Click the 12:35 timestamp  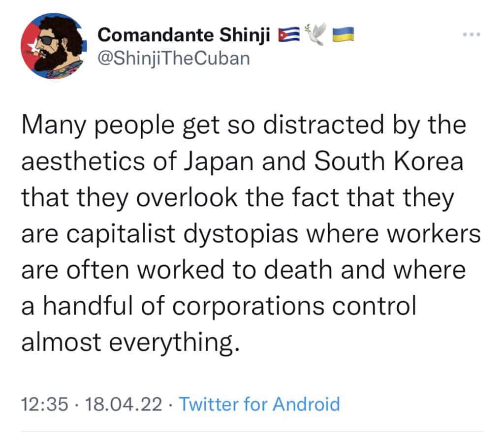pos(45,404)
